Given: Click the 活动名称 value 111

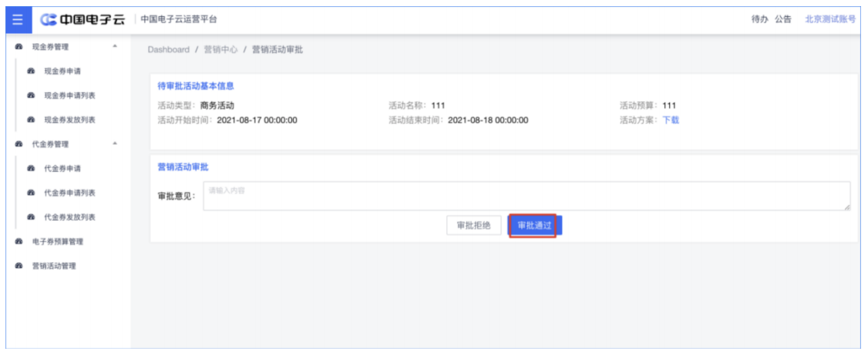Looking at the screenshot, I should (x=438, y=105).
